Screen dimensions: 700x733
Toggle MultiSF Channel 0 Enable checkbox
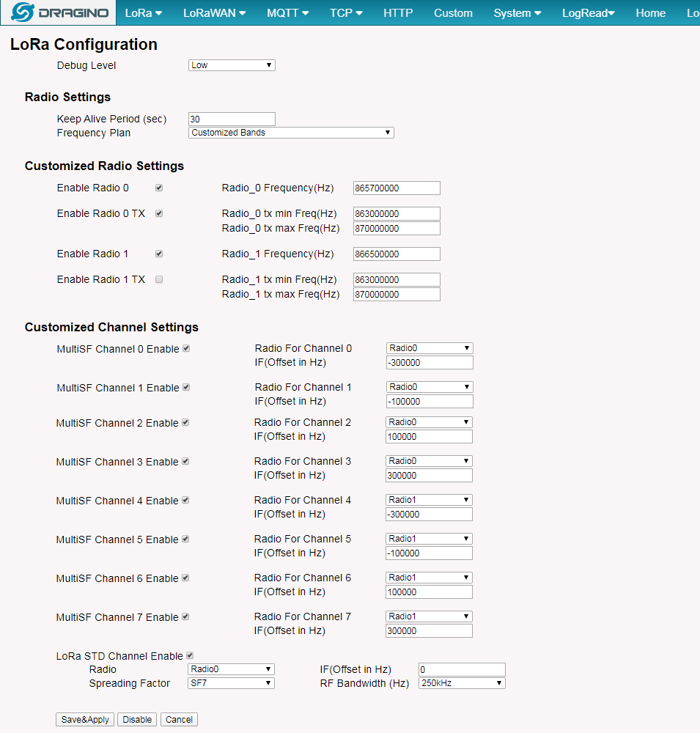[x=186, y=349]
